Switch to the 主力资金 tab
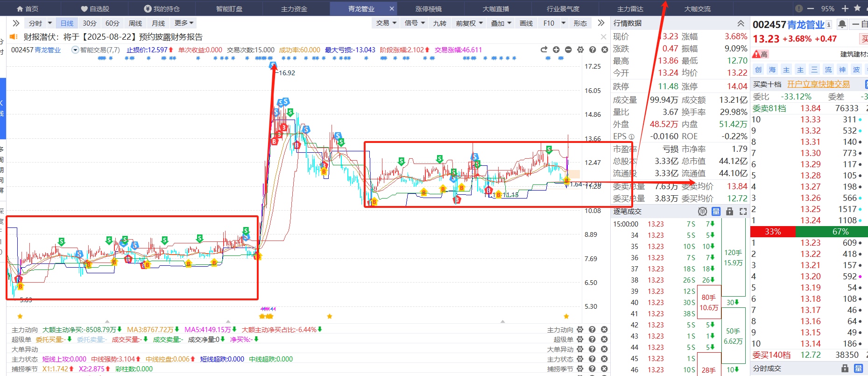 [294, 9]
